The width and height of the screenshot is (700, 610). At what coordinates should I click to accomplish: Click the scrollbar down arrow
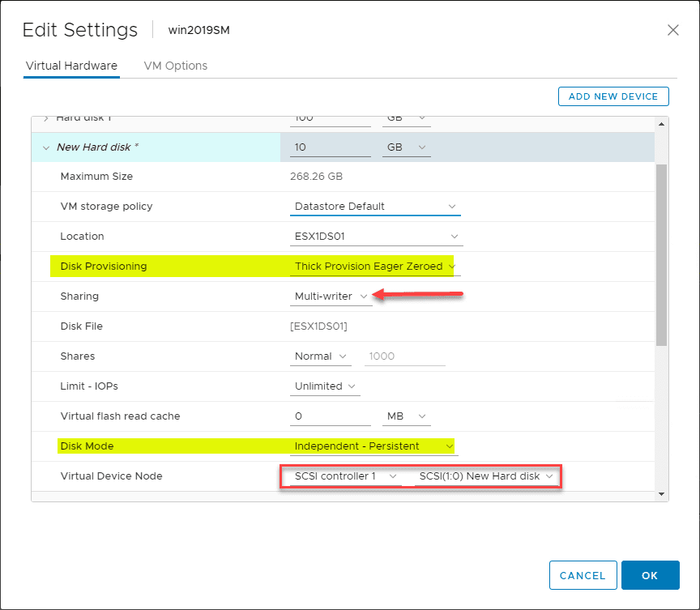point(661,493)
